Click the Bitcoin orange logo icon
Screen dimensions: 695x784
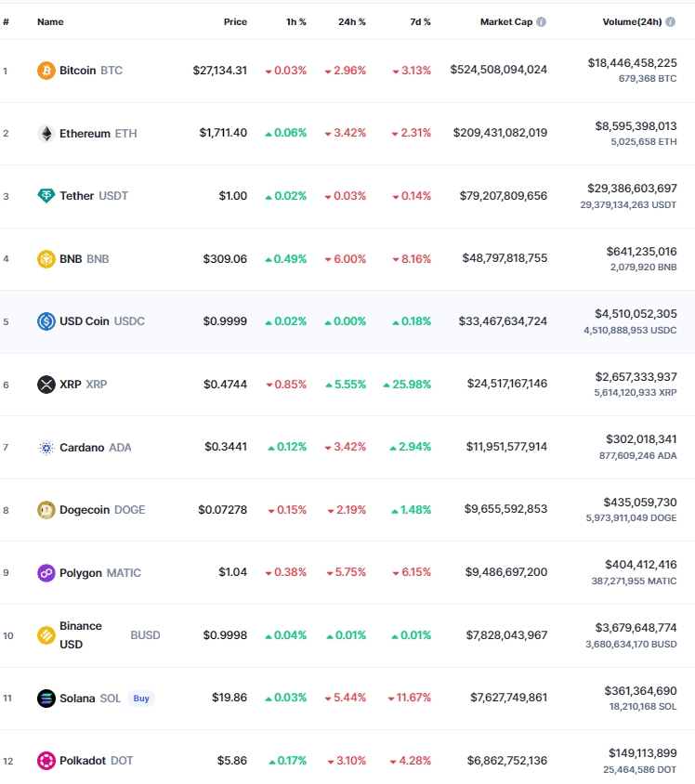[46, 71]
